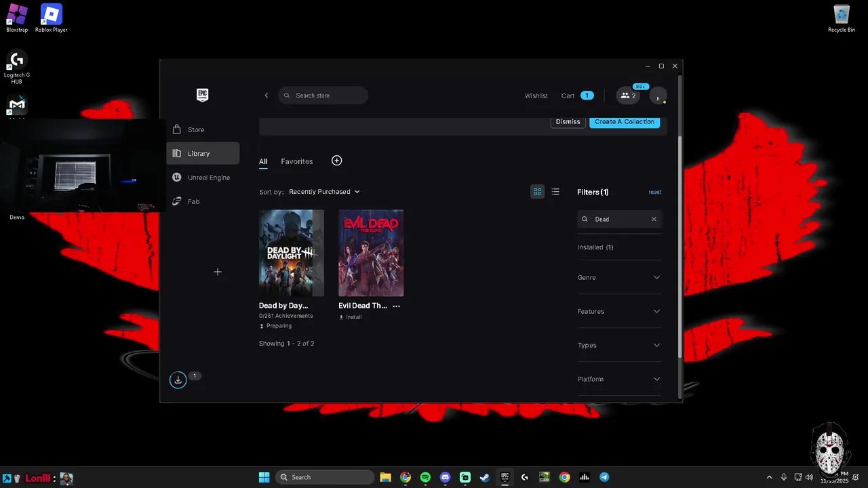
Task: Open the Wishlist
Action: click(x=536, y=96)
